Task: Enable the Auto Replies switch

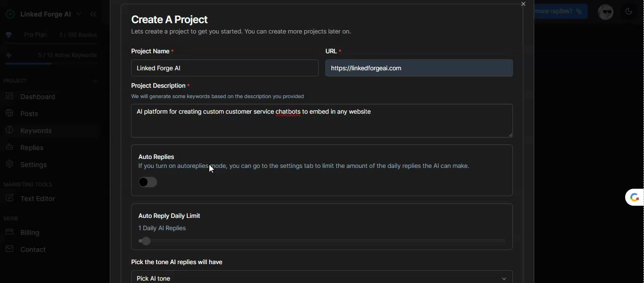Action: pos(148,182)
